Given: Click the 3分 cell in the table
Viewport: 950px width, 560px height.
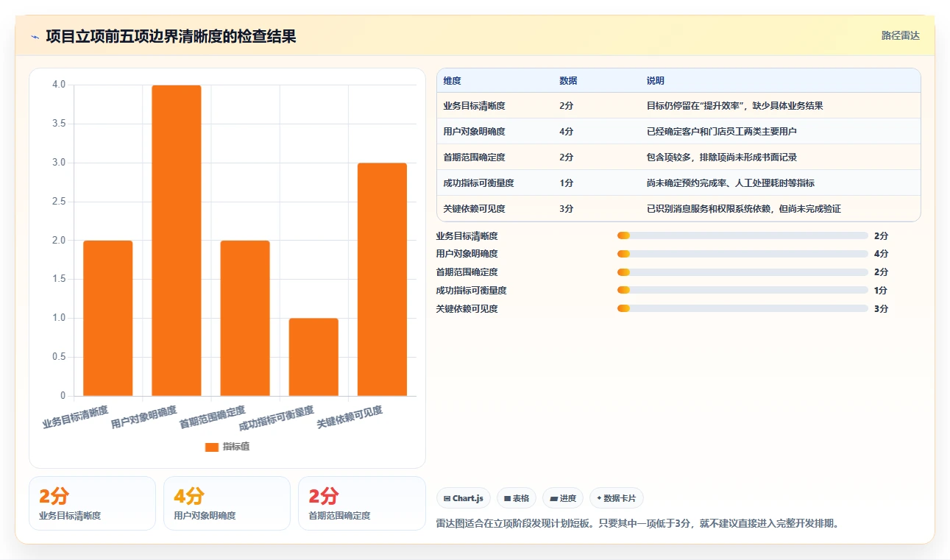Looking at the screenshot, I should click(x=566, y=208).
